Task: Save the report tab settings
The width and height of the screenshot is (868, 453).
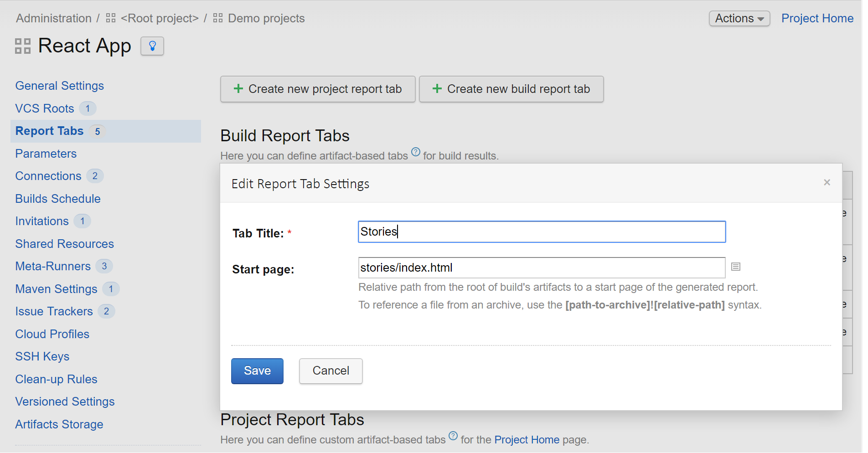Action: [x=257, y=371]
